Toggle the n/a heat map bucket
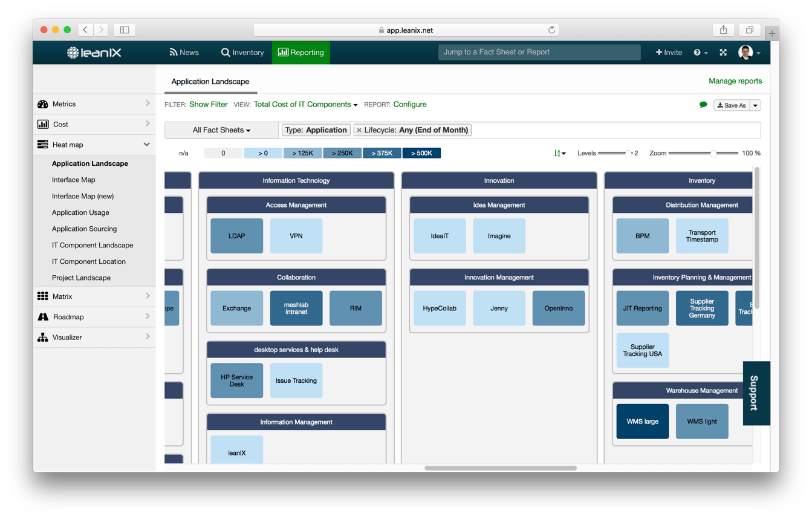 click(184, 153)
